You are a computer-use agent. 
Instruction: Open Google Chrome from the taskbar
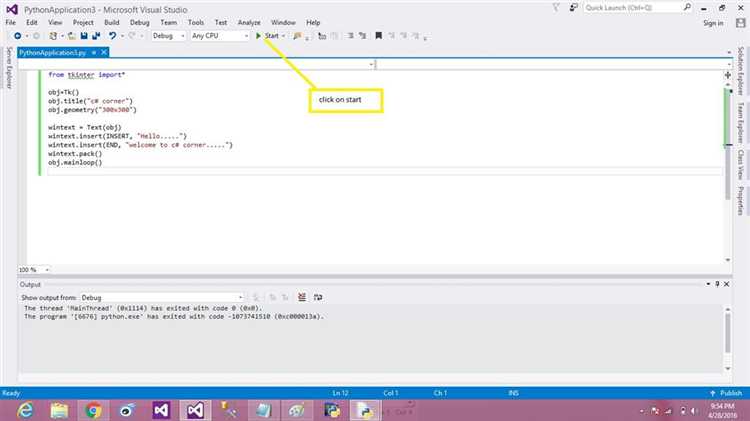click(93, 410)
